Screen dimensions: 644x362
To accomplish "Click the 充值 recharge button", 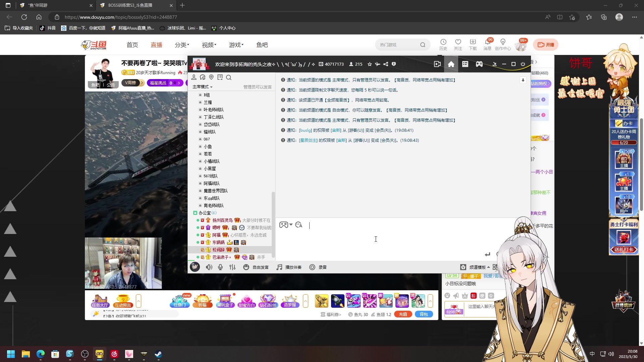I will coord(403,314).
